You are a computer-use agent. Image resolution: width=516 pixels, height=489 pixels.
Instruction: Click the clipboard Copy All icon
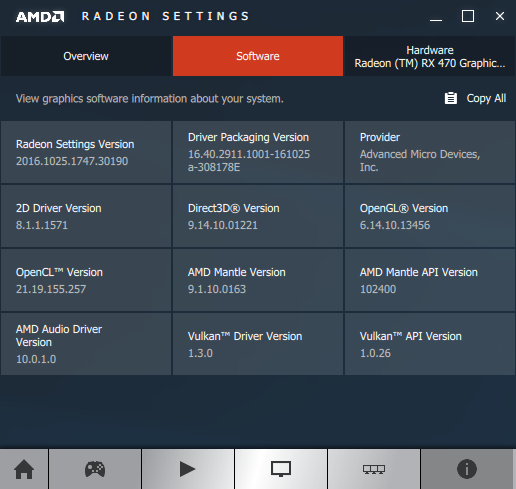451,98
